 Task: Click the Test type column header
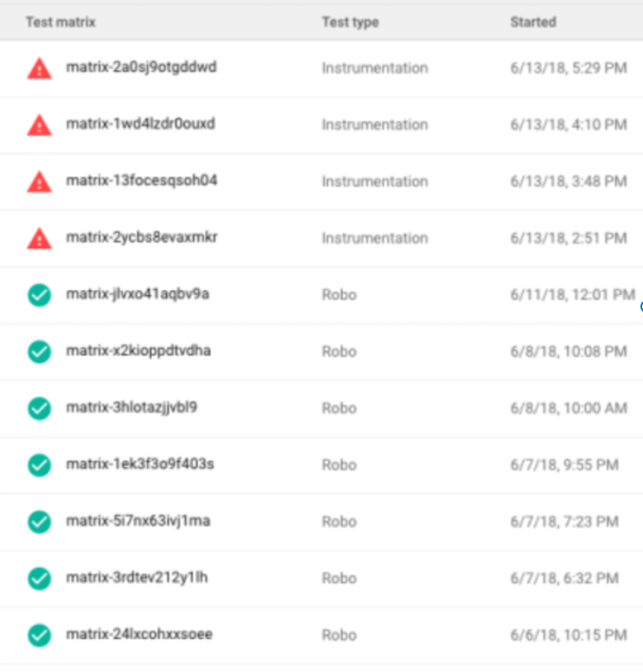click(350, 22)
